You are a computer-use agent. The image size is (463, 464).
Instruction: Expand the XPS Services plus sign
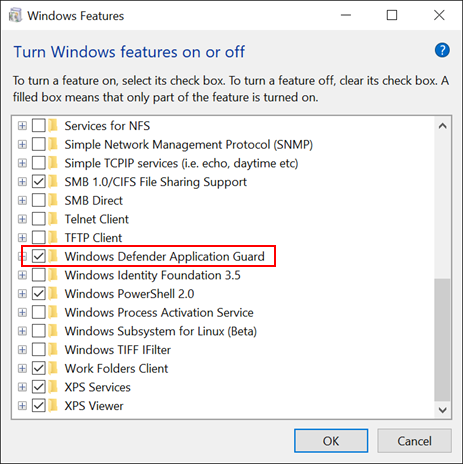coord(22,387)
